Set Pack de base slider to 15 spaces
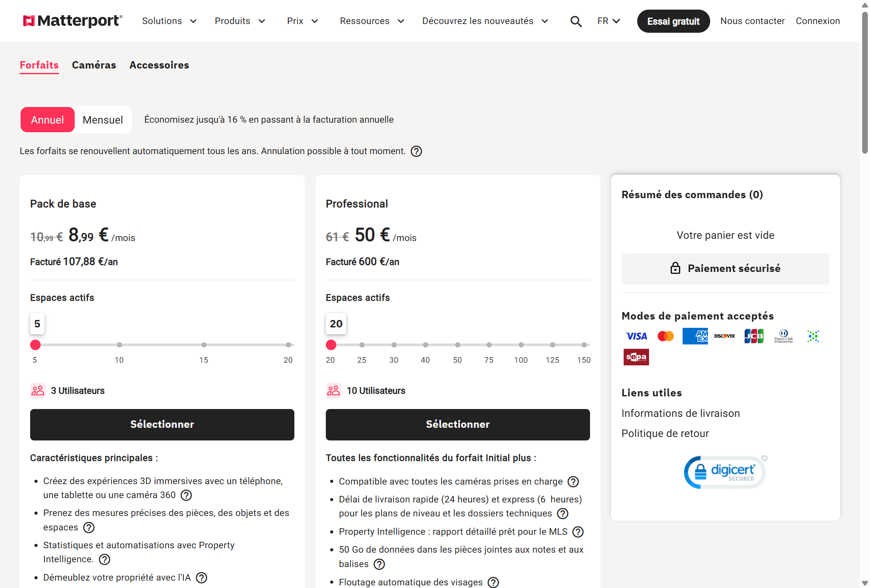The height and width of the screenshot is (588, 870). pyautogui.click(x=204, y=345)
